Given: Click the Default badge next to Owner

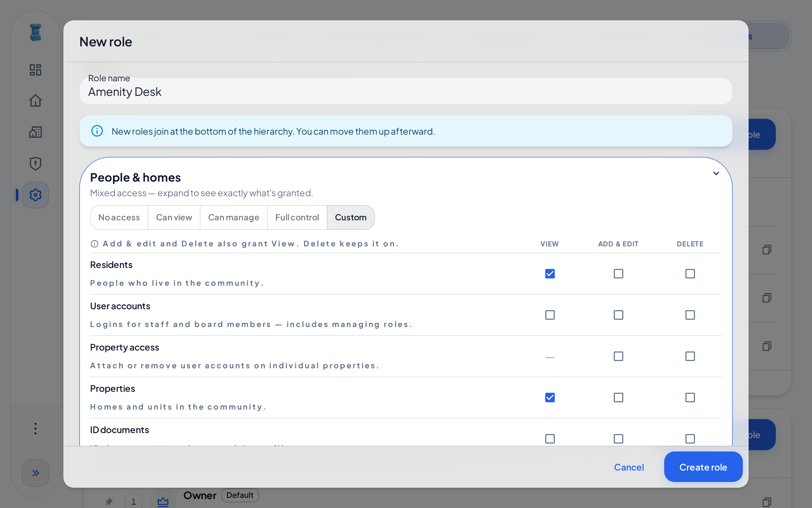Looking at the screenshot, I should tap(240, 495).
